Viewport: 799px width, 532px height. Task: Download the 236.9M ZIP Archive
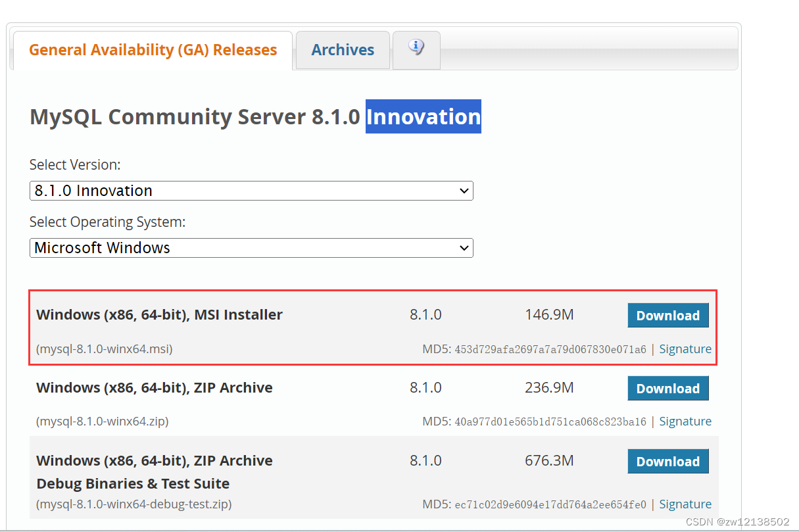(x=668, y=389)
